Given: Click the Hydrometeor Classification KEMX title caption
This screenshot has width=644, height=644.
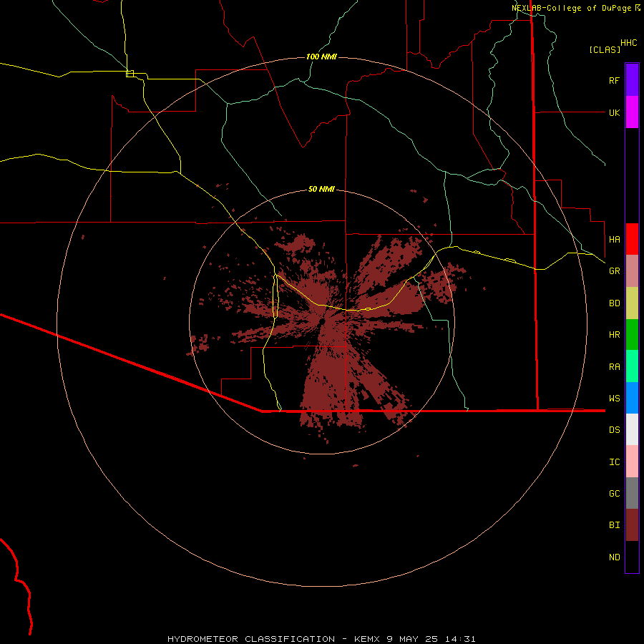Looking at the screenshot, I should [321, 639].
